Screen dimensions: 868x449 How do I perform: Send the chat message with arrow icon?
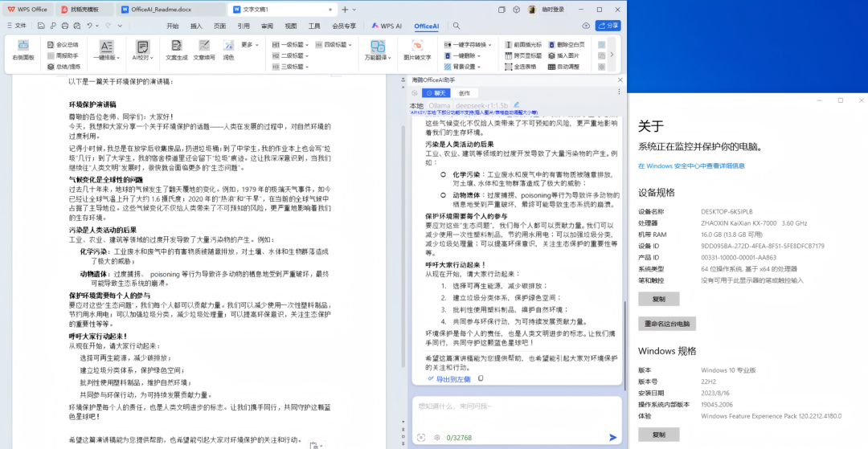(x=612, y=437)
